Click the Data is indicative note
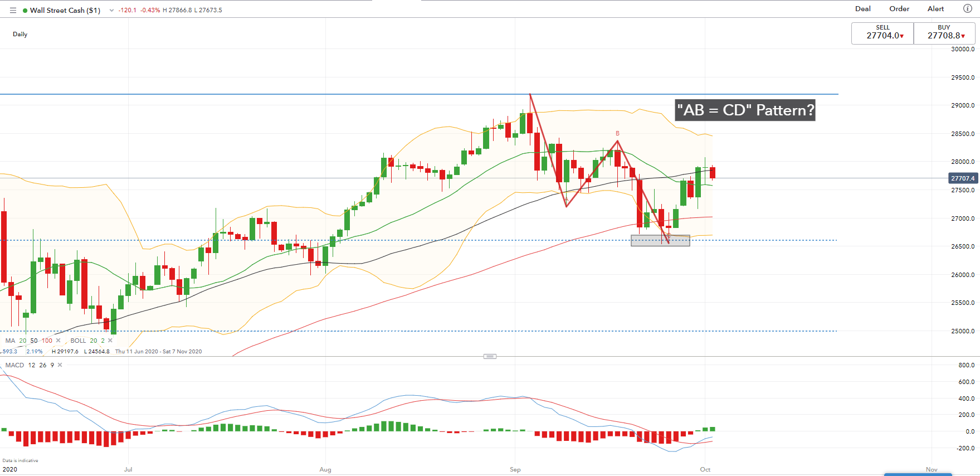Screen dimensions: 980x476 [x=20, y=460]
